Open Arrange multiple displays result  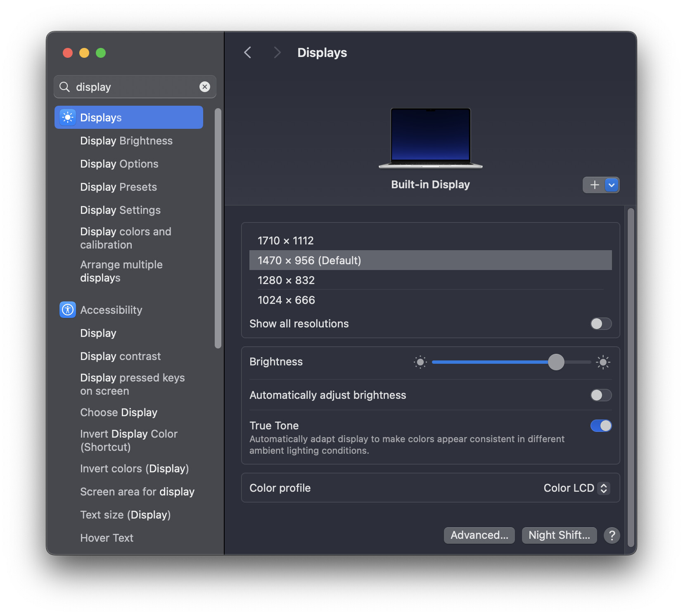coord(121,271)
